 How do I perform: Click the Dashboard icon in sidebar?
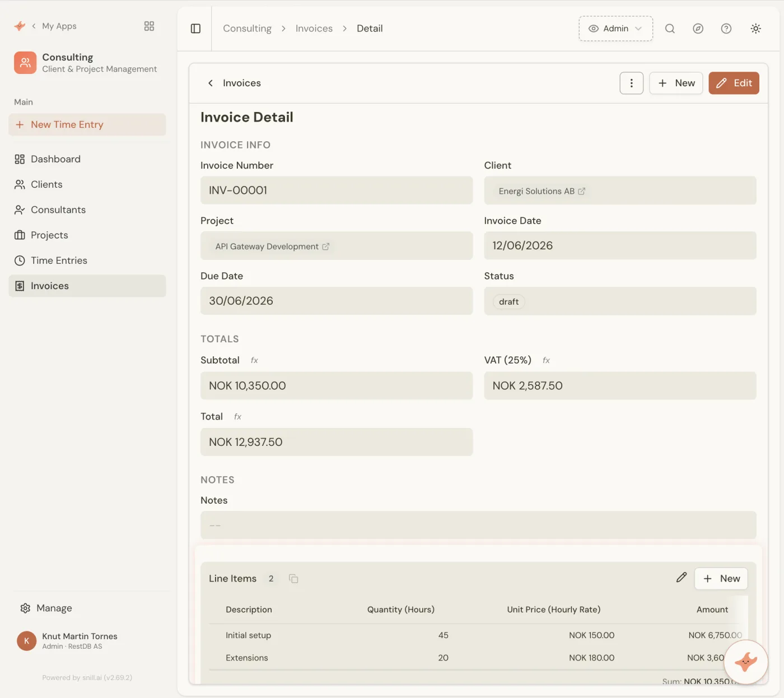pos(20,159)
